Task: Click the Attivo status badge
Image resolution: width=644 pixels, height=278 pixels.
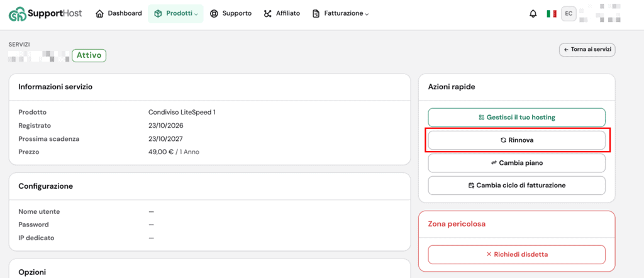Action: pyautogui.click(x=89, y=55)
